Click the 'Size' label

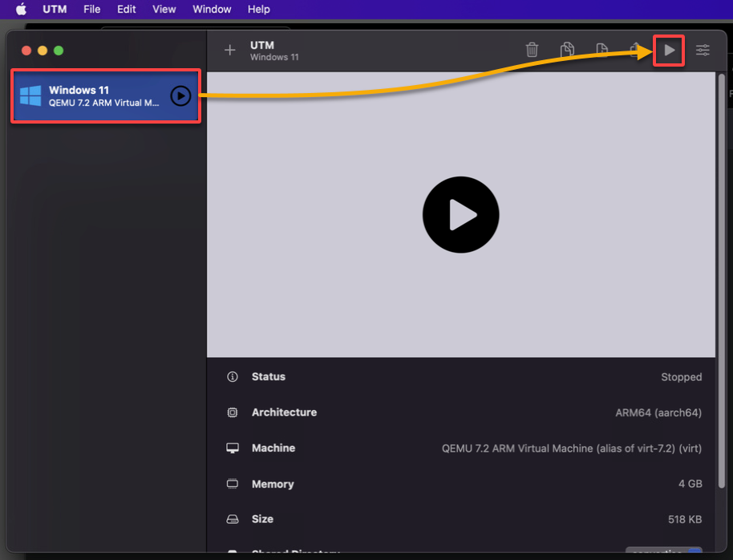coord(262,519)
